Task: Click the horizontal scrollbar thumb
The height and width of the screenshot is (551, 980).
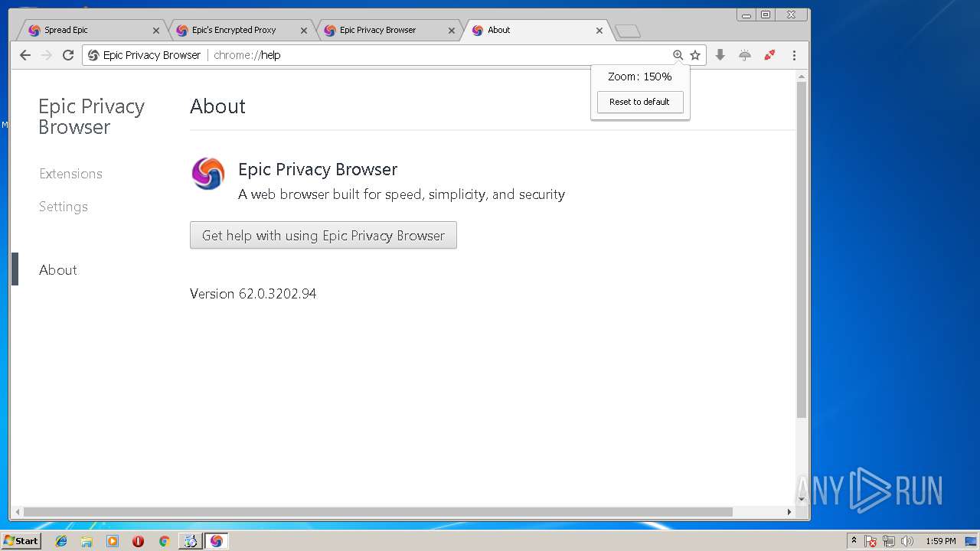Action: pos(377,512)
